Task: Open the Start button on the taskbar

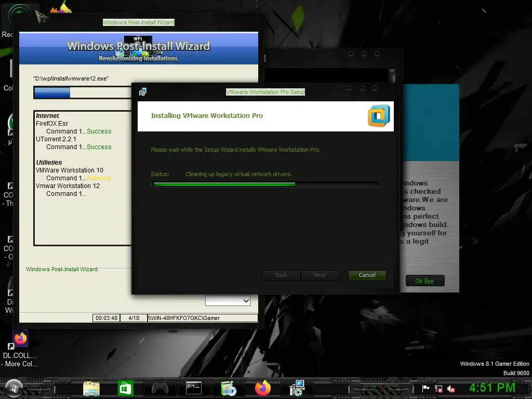Action: tap(14, 388)
